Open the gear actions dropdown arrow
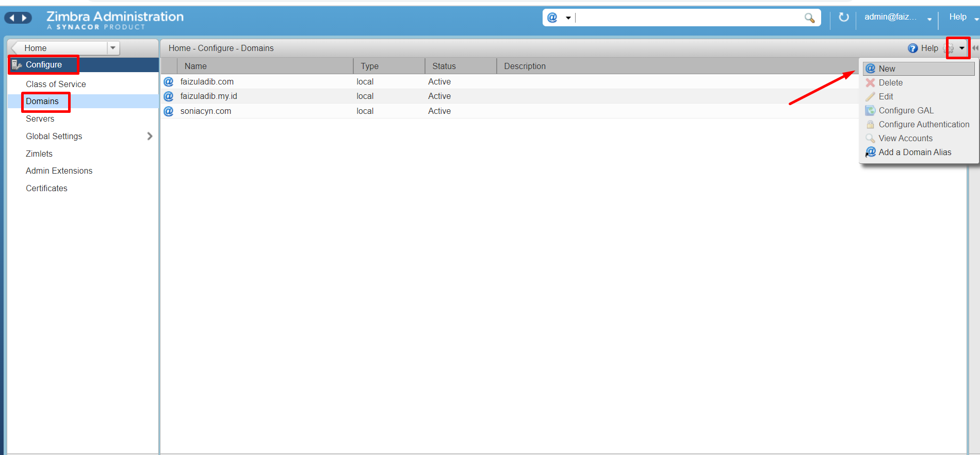The width and height of the screenshot is (980, 455). [x=962, y=48]
